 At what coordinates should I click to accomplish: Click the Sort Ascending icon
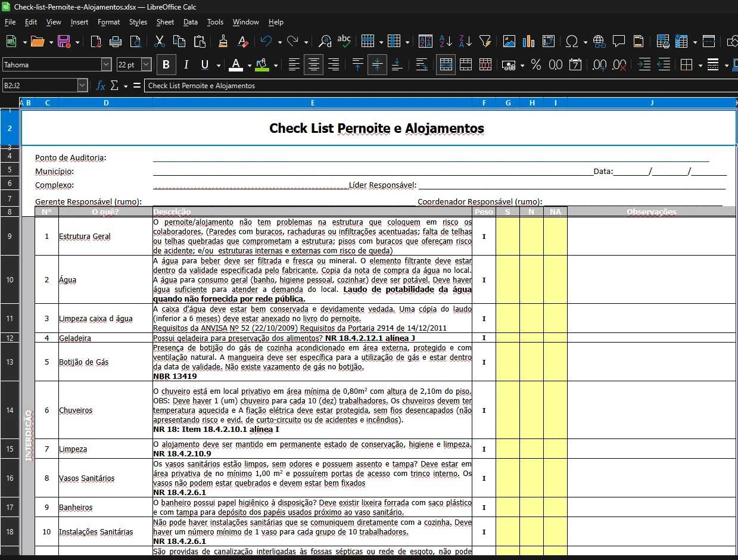pos(446,41)
